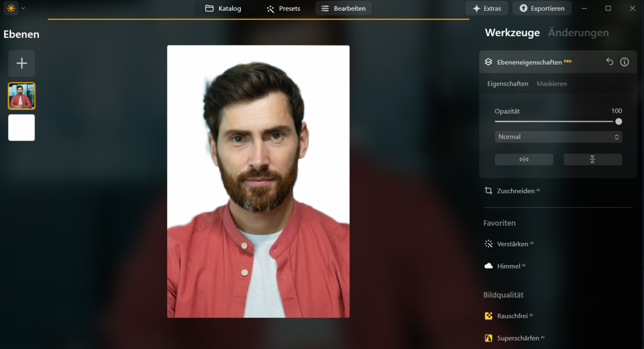Select the Superschärfen AI tool
This screenshot has width=644, height=349.
[488, 338]
